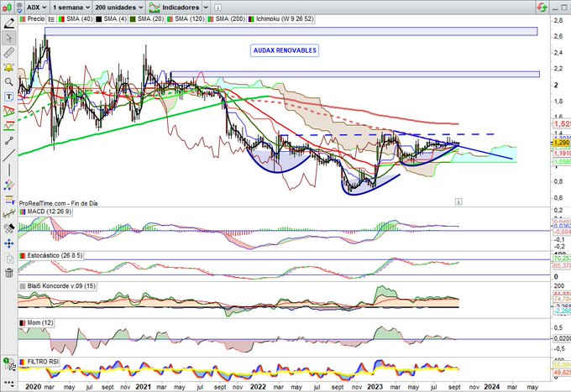This screenshot has width=571, height=392.
Task: Click the small collapse arrow below price chart
Action: coord(458,201)
